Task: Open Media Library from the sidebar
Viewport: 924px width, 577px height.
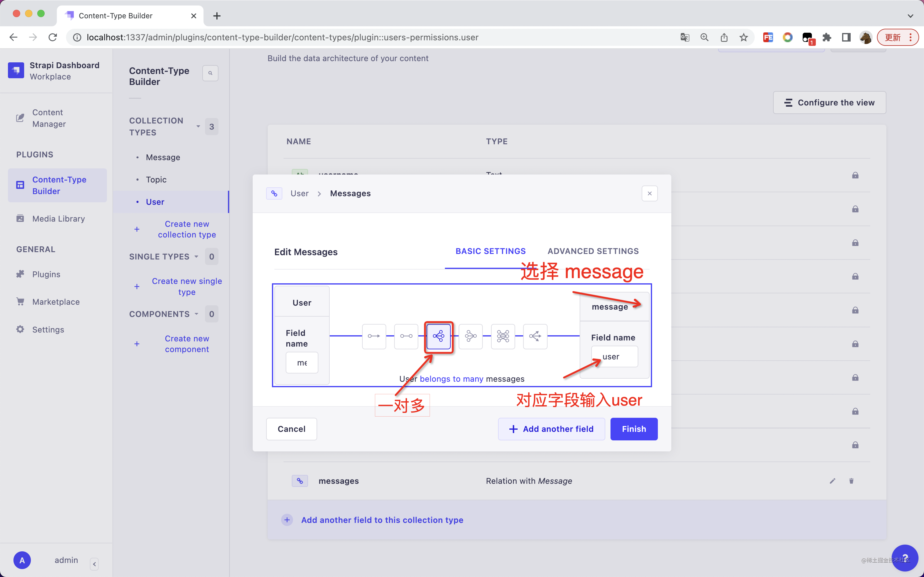Action: click(x=58, y=219)
